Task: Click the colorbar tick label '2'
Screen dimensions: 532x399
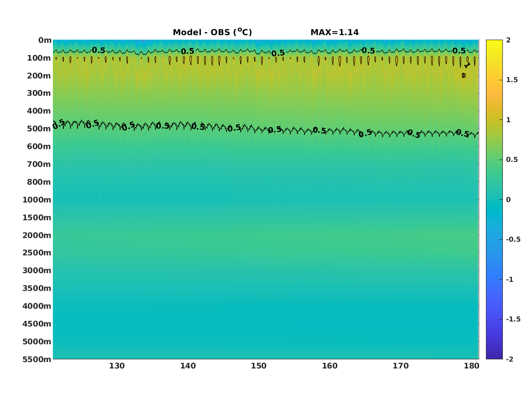Action: click(508, 40)
